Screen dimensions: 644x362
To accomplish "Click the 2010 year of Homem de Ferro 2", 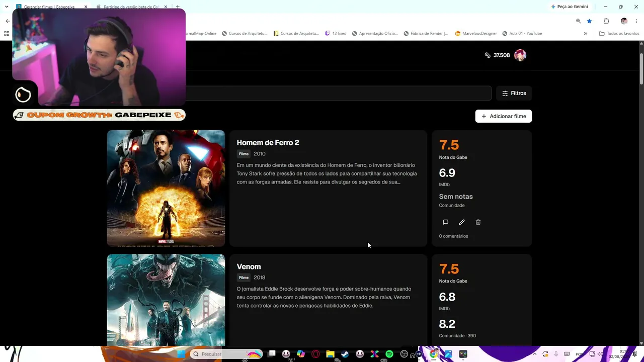I will click(260, 154).
